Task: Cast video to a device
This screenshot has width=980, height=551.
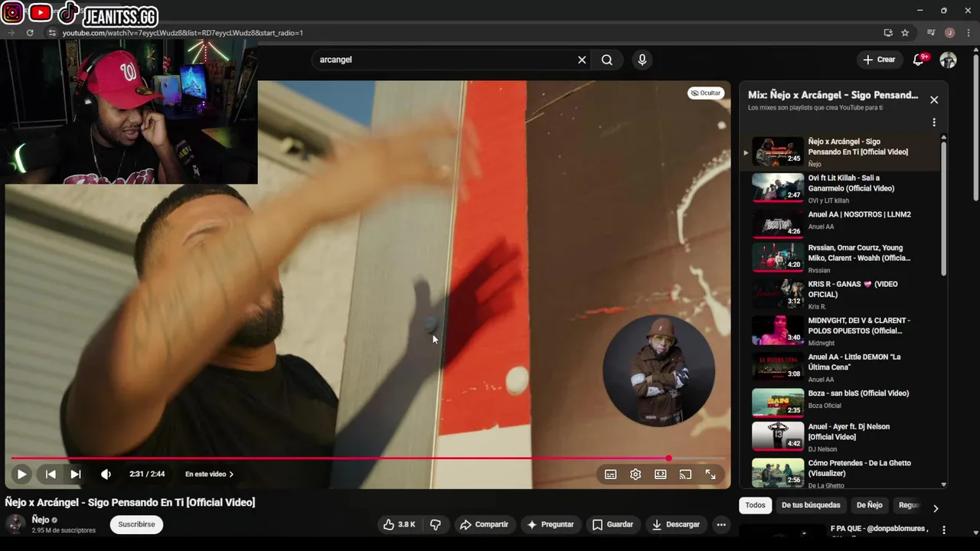Action: (685, 474)
